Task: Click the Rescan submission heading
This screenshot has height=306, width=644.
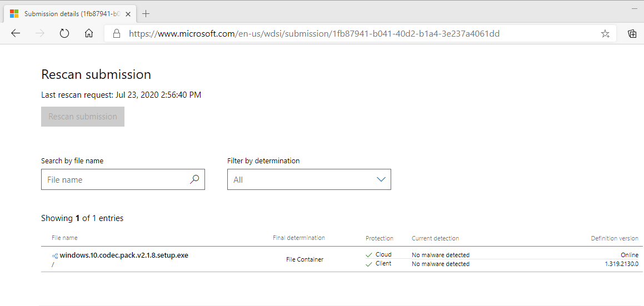Action: tap(96, 74)
